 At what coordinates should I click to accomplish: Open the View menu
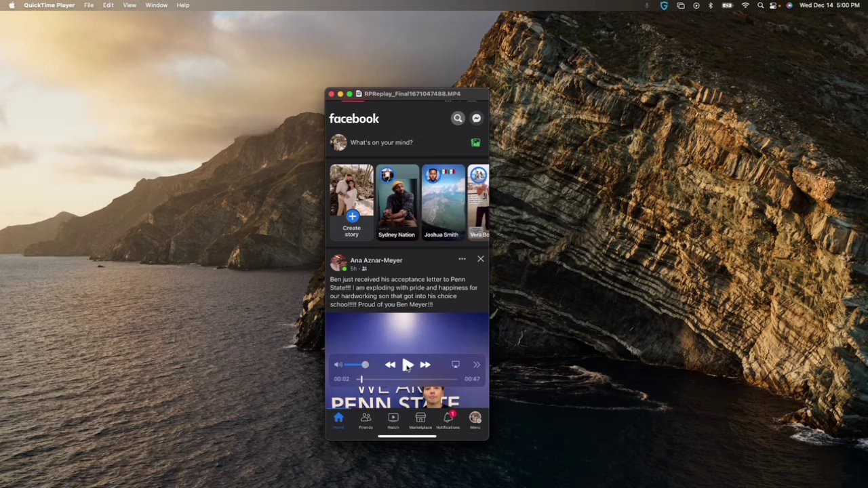click(x=129, y=5)
